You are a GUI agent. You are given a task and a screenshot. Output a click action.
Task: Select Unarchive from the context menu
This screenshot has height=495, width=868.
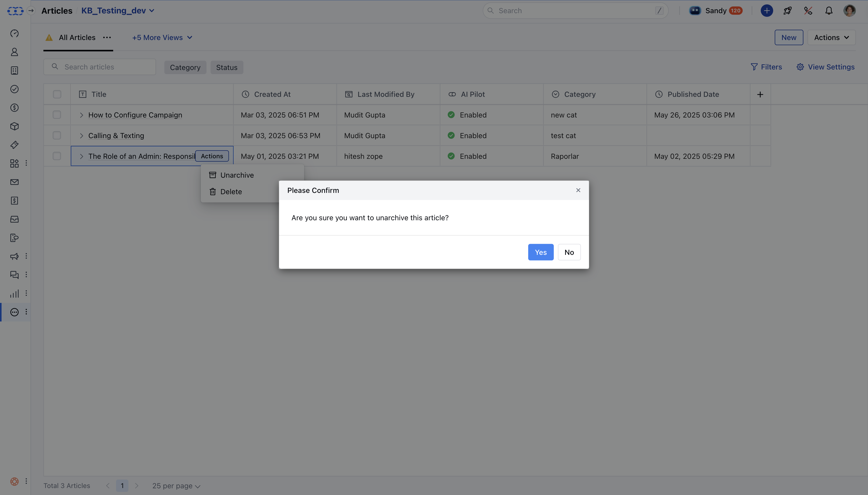[237, 175]
